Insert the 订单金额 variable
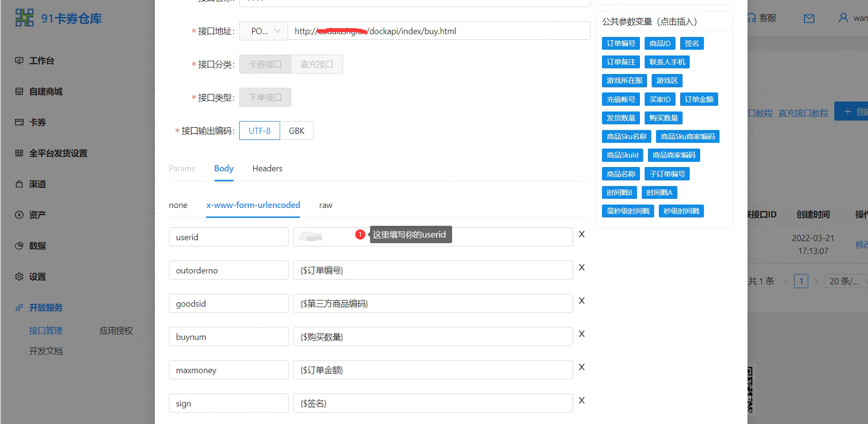Image resolution: width=868 pixels, height=424 pixels. tap(699, 99)
